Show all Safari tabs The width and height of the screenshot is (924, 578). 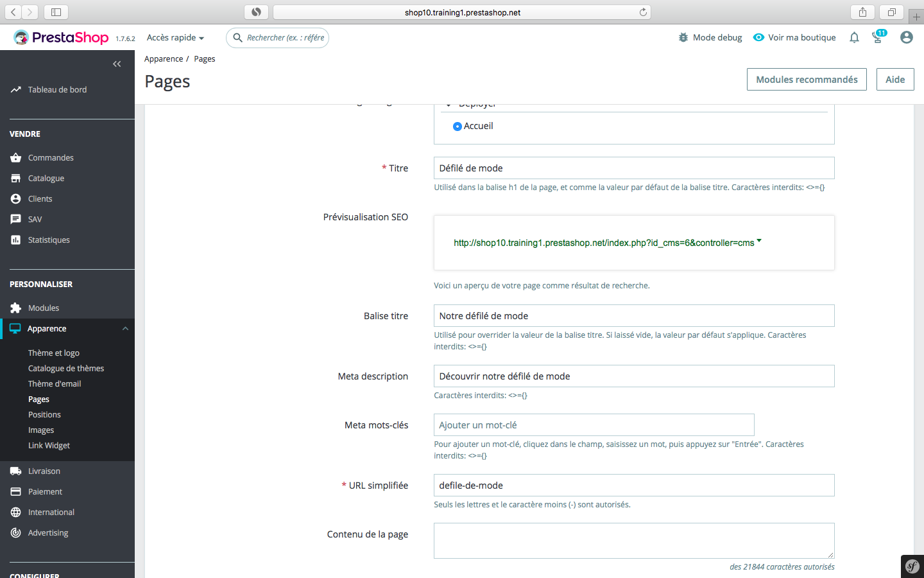click(892, 12)
